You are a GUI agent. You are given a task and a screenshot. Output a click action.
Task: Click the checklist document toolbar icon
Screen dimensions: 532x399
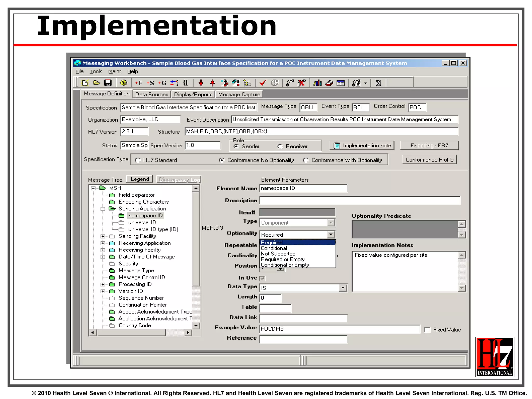[x=356, y=83]
